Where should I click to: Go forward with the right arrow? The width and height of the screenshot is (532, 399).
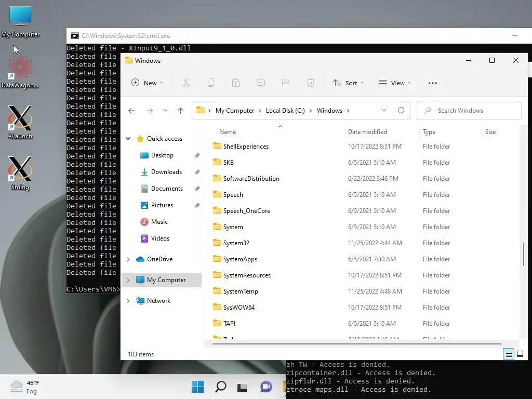(x=150, y=111)
